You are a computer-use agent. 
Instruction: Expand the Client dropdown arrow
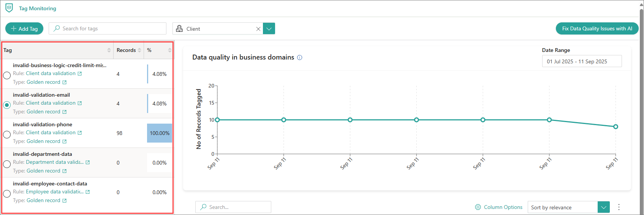269,29
